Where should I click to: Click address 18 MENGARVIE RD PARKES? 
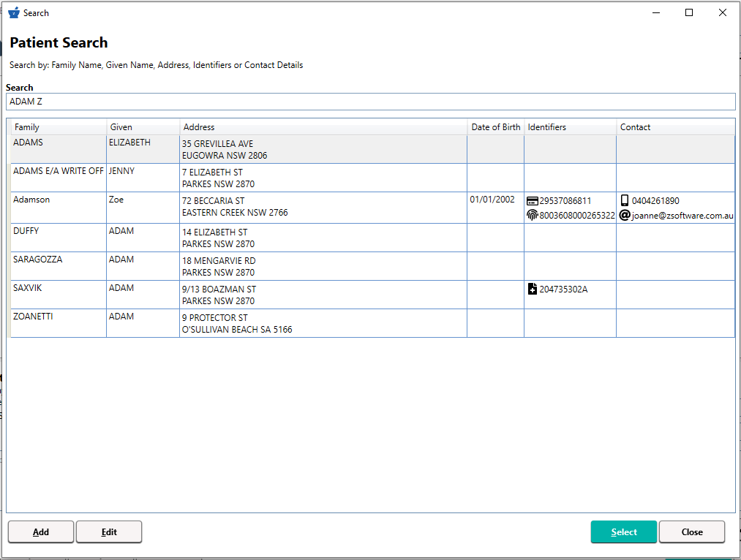point(219,266)
